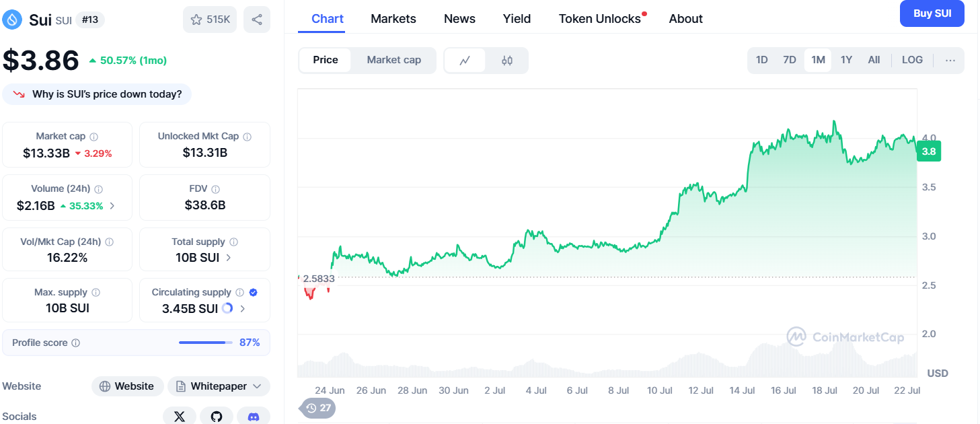Open the Website link button
The height and width of the screenshot is (424, 980).
(128, 386)
